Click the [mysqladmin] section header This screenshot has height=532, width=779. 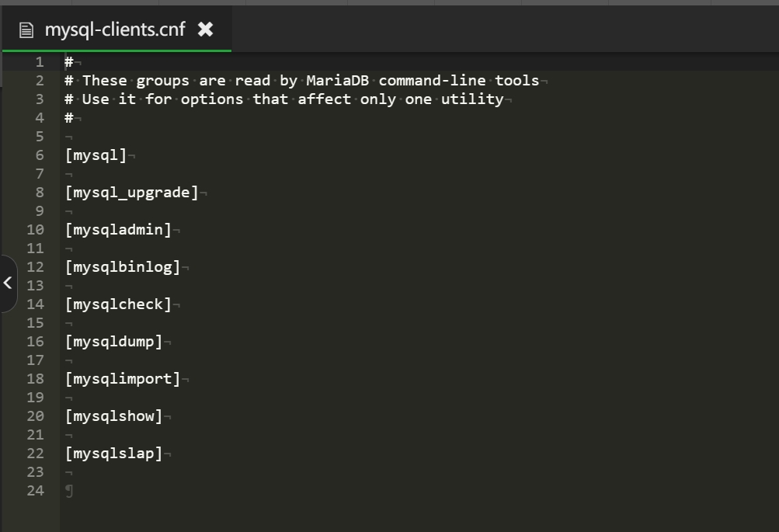pyautogui.click(x=118, y=229)
